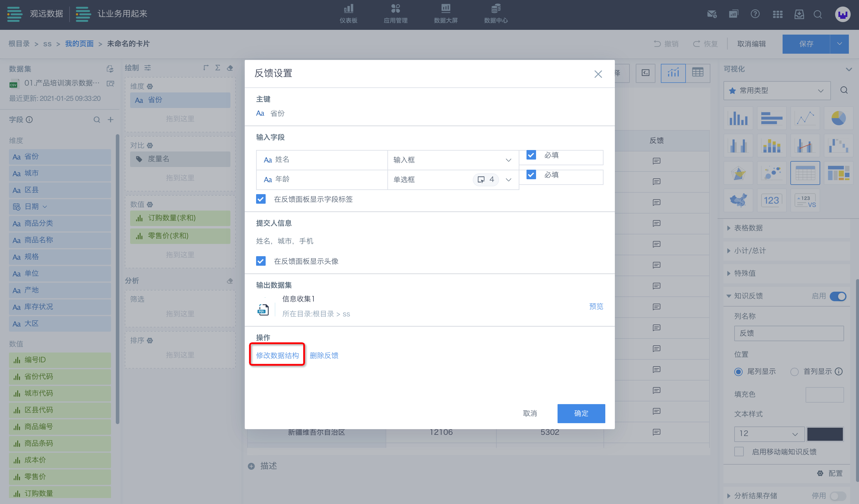
Task: Click the search icon in top bar
Action: [818, 14]
